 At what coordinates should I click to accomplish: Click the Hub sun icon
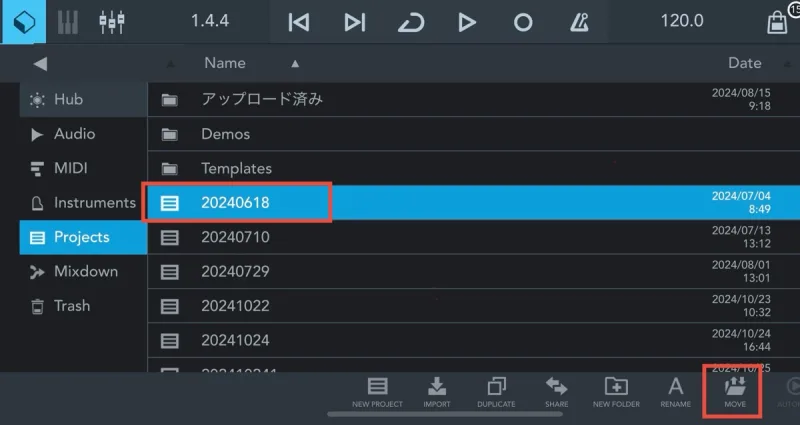tap(37, 100)
